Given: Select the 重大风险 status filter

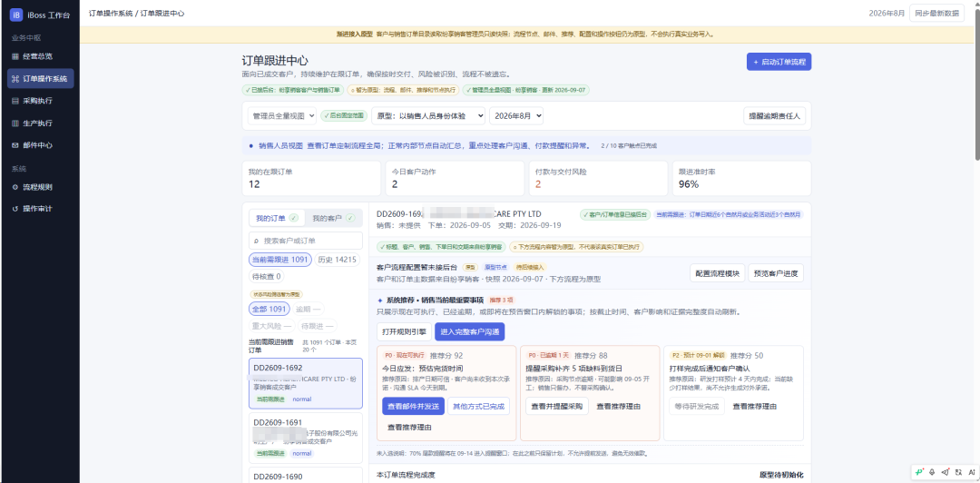Looking at the screenshot, I should [272, 325].
